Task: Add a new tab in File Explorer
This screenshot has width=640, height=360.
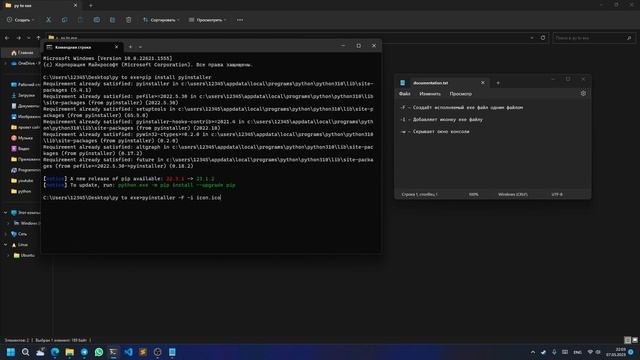Action: click(91, 6)
